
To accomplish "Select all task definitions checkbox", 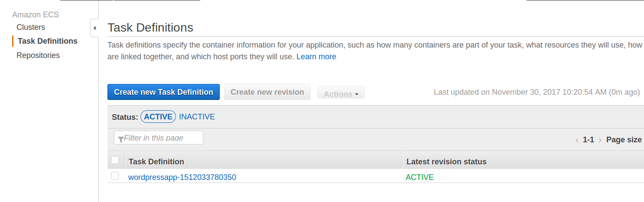I will (x=115, y=160).
